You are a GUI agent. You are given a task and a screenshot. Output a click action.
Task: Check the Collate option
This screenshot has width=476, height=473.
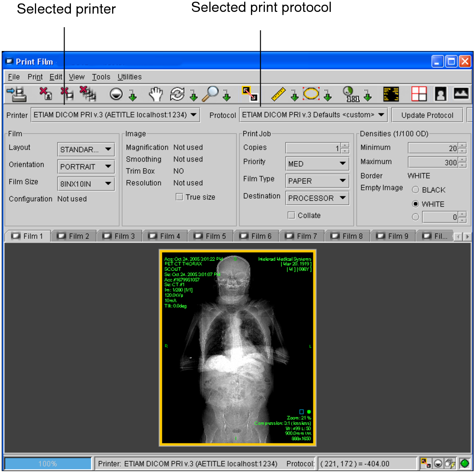coord(291,215)
